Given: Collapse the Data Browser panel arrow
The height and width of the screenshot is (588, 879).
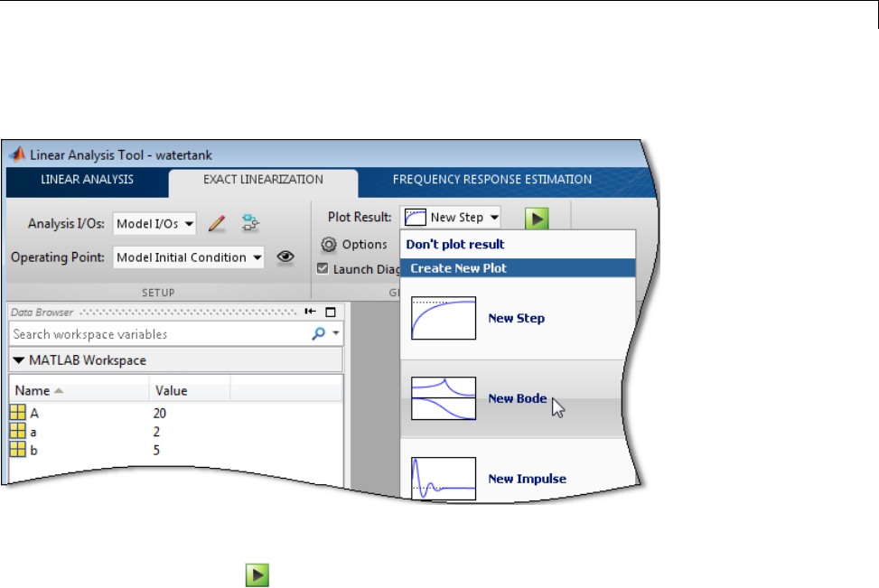Looking at the screenshot, I should pos(310,312).
